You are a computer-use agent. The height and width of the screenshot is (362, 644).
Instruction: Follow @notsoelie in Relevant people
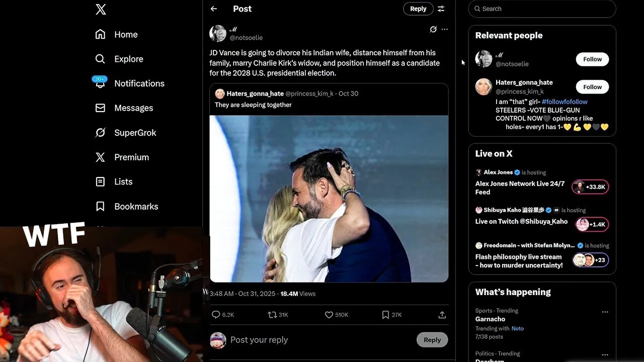[592, 59]
